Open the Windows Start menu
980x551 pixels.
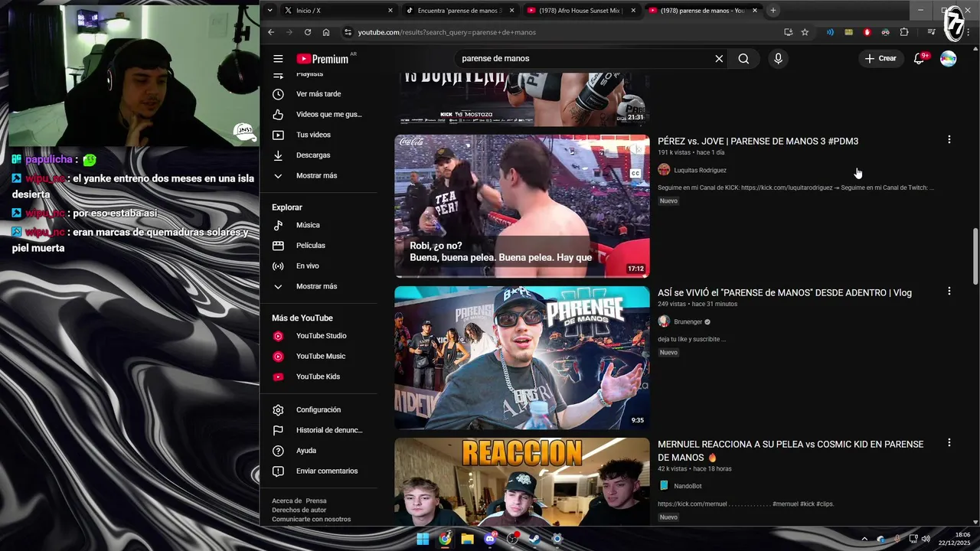coord(423,539)
